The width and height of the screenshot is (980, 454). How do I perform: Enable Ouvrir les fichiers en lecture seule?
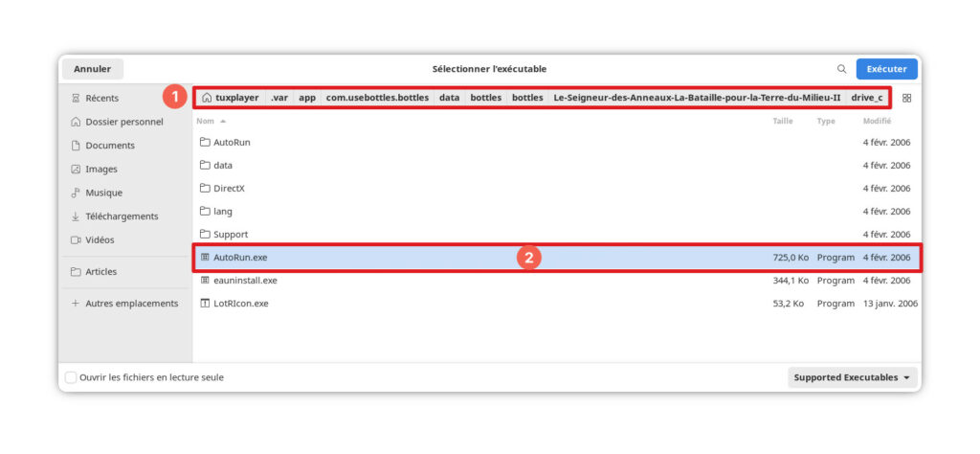pyautogui.click(x=71, y=377)
